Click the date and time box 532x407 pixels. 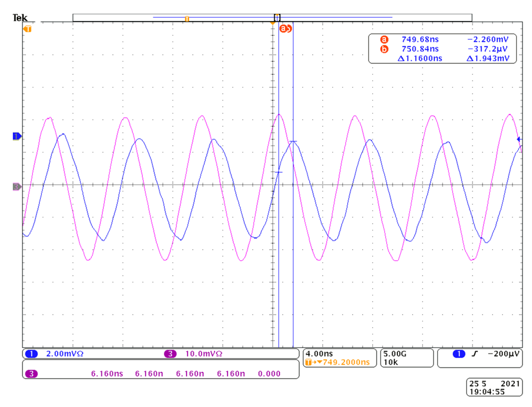[x=494, y=388]
